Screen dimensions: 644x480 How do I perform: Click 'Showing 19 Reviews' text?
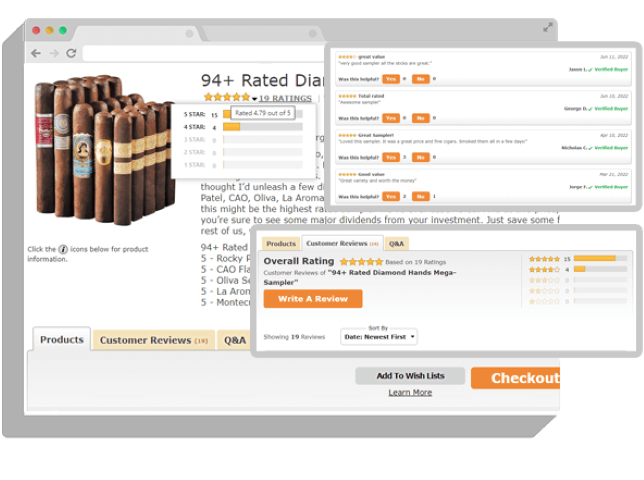pyautogui.click(x=294, y=337)
